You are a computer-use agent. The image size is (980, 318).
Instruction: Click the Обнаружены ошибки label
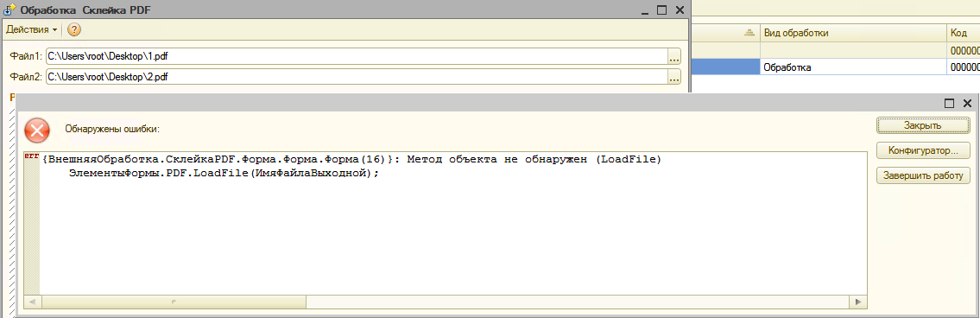click(112, 129)
